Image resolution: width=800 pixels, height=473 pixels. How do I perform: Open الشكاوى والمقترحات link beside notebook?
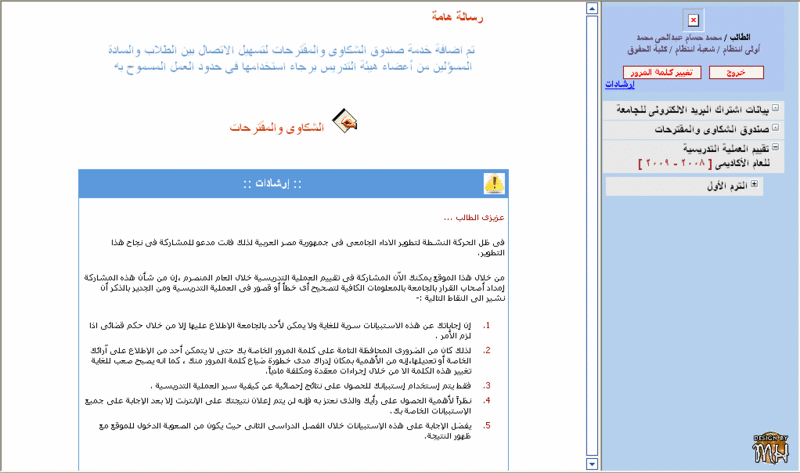click(x=277, y=127)
